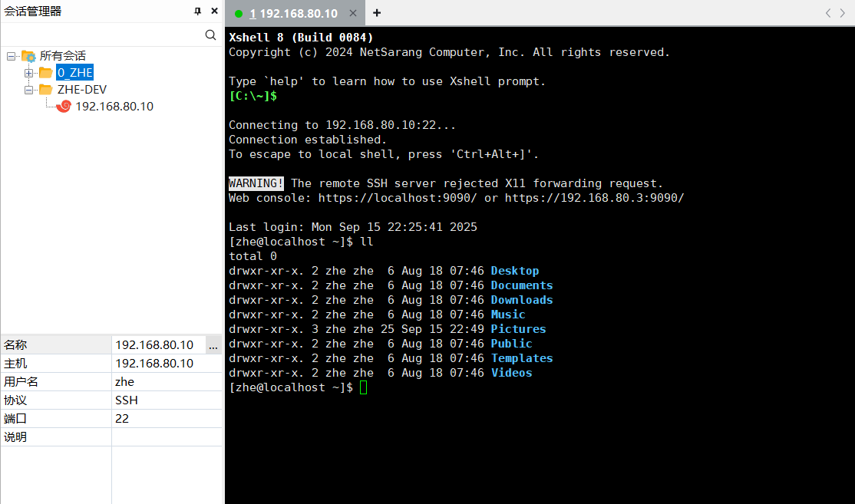Click the 端口 value 22
The width and height of the screenshot is (855, 504).
point(167,418)
